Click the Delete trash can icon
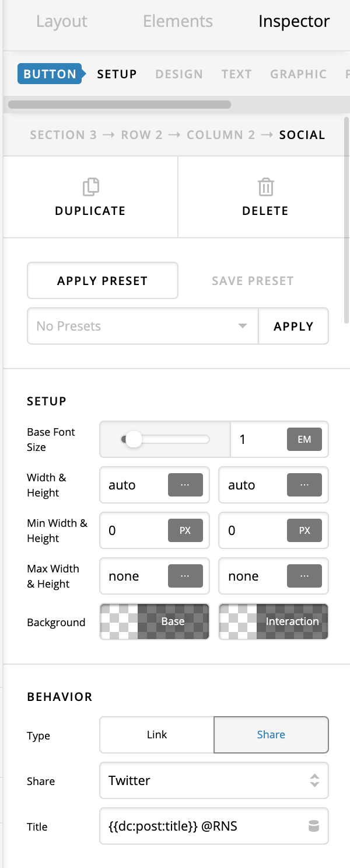The image size is (350, 868). click(265, 187)
